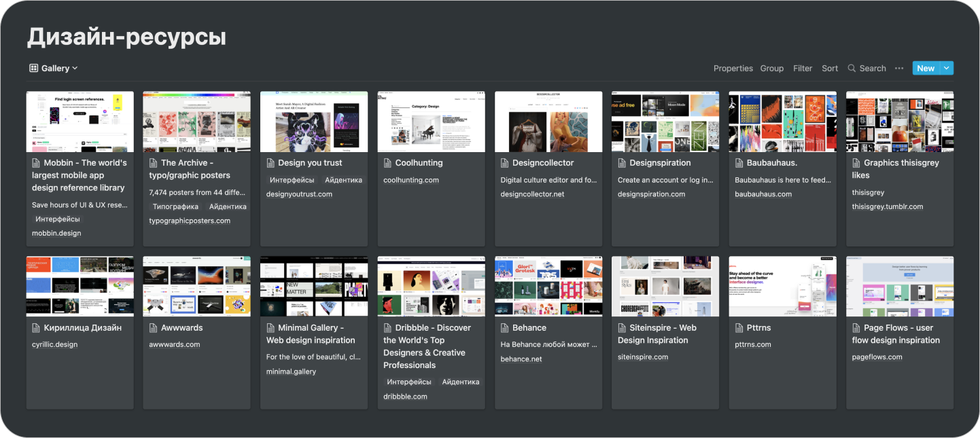Click the Coolhunting card title
This screenshot has width=980, height=438.
pyautogui.click(x=419, y=163)
